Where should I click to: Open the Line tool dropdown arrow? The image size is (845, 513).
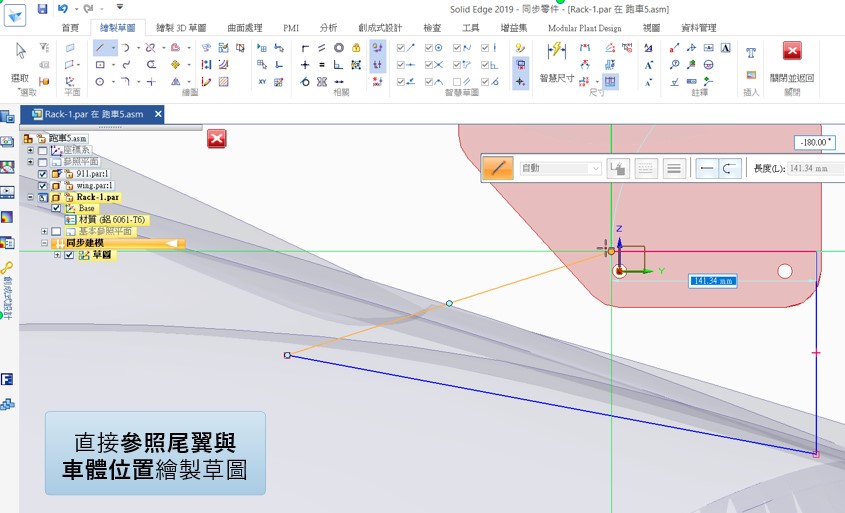(113, 48)
